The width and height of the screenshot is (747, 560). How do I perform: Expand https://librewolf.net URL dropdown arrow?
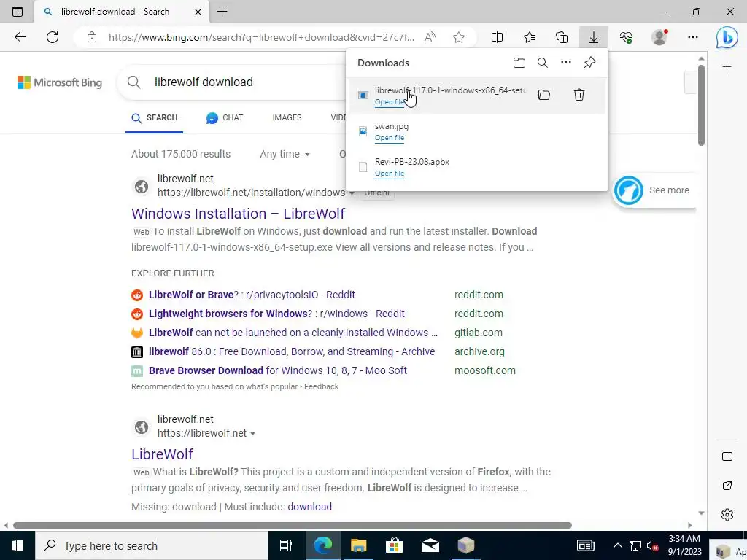pos(252,434)
